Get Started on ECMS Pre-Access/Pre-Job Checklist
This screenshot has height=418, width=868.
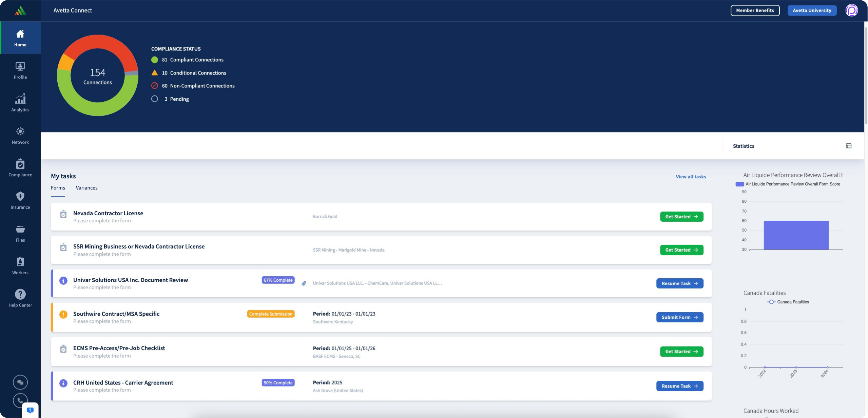[682, 352]
